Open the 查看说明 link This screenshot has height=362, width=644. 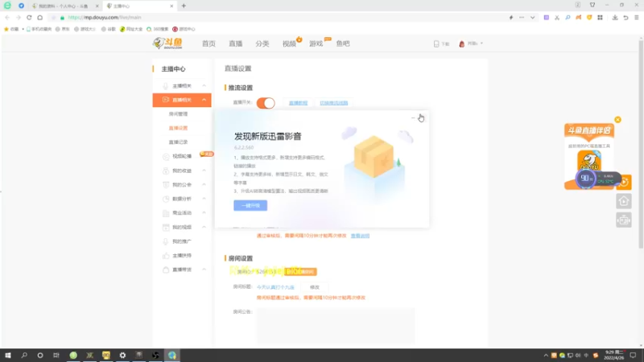click(360, 236)
